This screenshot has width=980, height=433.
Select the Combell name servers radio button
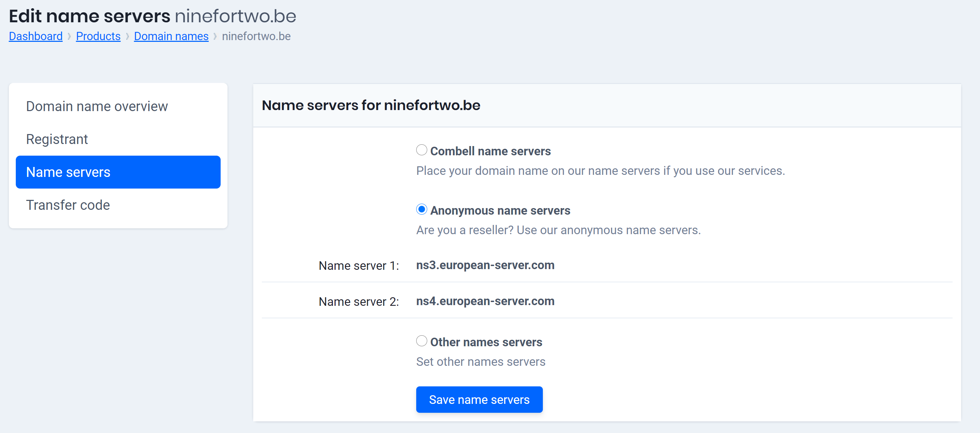(421, 150)
